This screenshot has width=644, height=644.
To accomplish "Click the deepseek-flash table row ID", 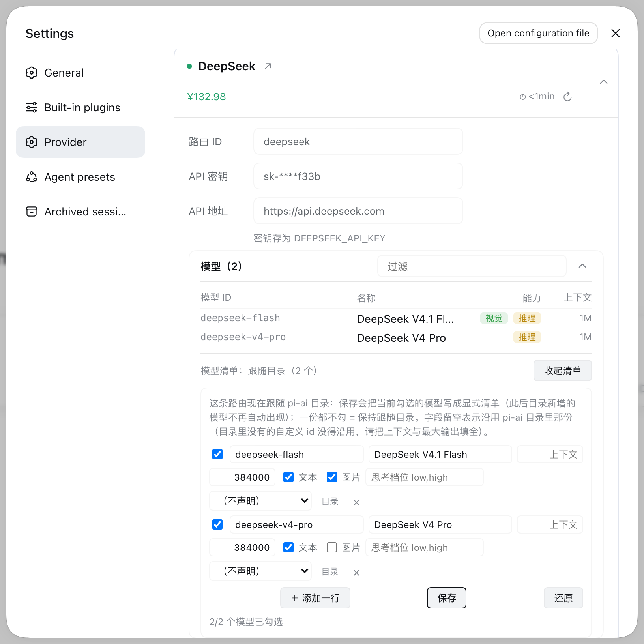I will (240, 318).
